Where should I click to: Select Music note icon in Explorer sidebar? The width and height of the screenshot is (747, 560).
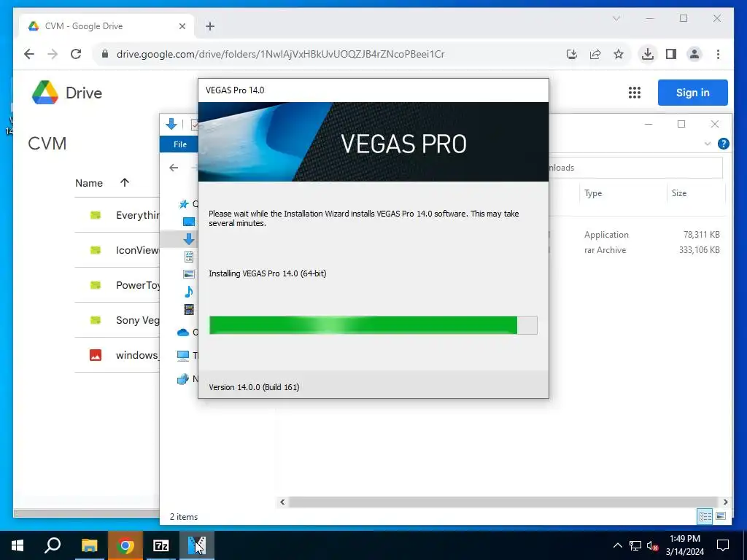point(189,292)
